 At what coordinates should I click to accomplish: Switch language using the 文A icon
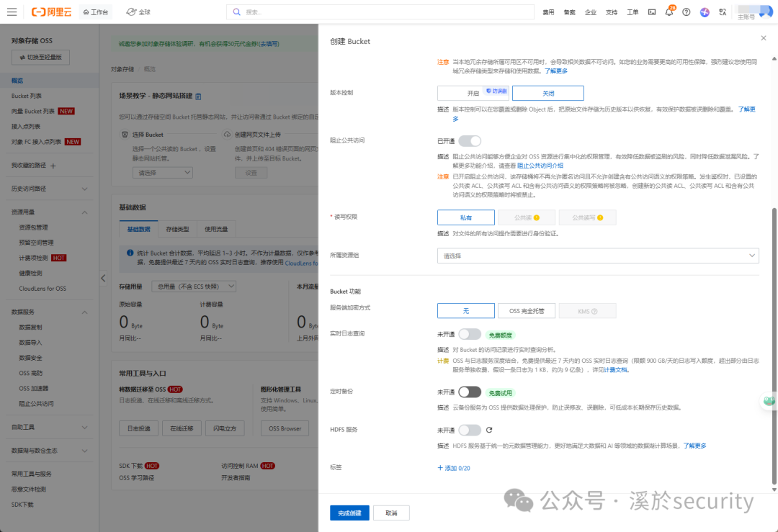(722, 12)
